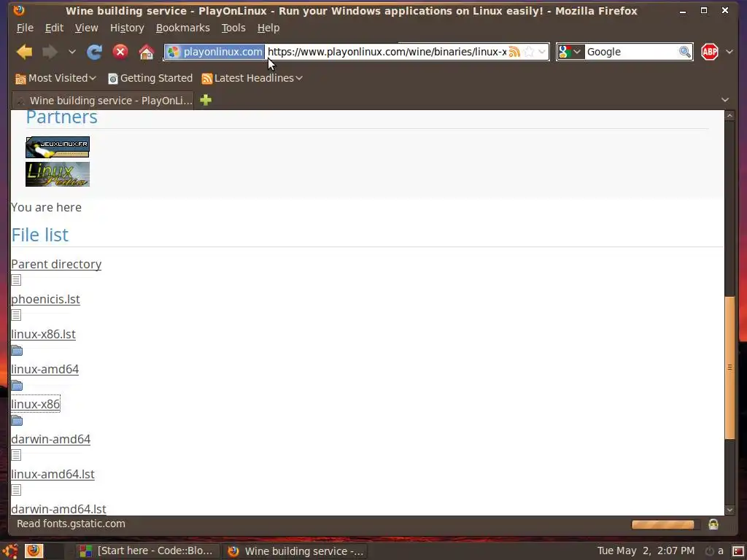The height and width of the screenshot is (560, 747).
Task: Open the search engine selector dropdown
Action: pyautogui.click(x=570, y=52)
